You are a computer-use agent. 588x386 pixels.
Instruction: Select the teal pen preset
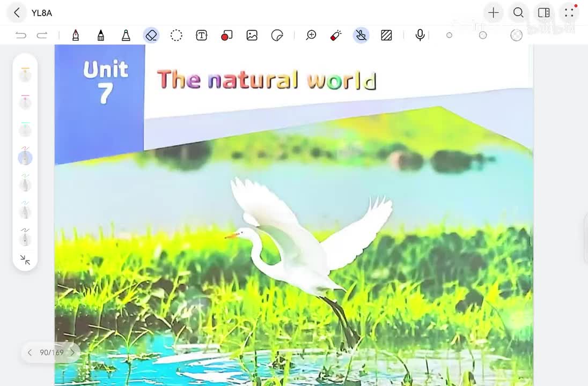click(25, 129)
